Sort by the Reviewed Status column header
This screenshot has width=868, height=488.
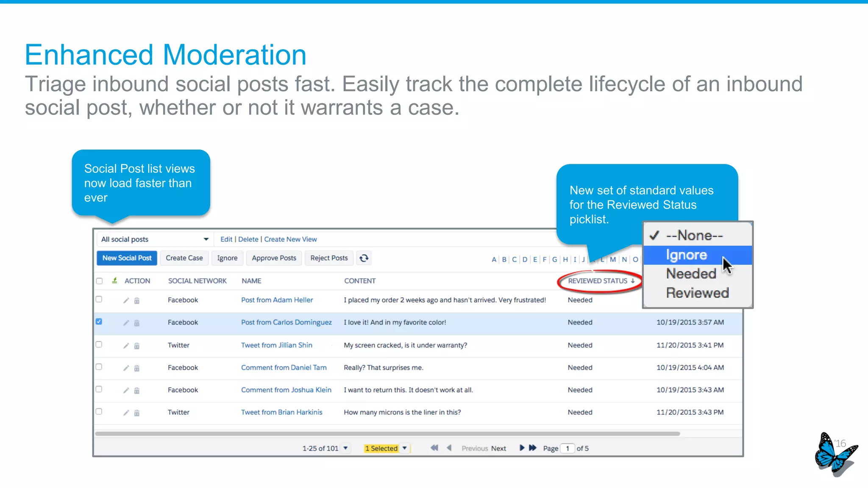pos(601,281)
